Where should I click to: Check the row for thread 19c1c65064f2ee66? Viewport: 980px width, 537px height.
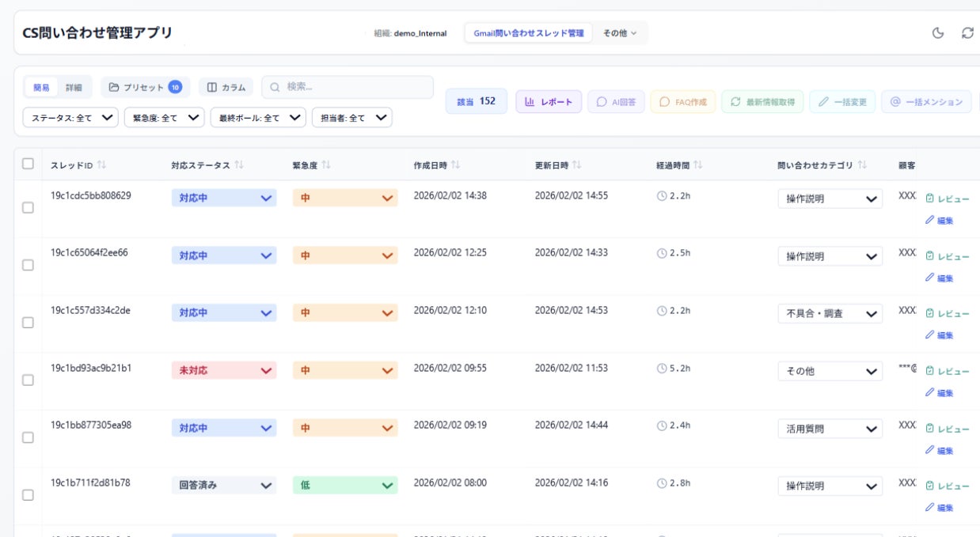(x=28, y=265)
